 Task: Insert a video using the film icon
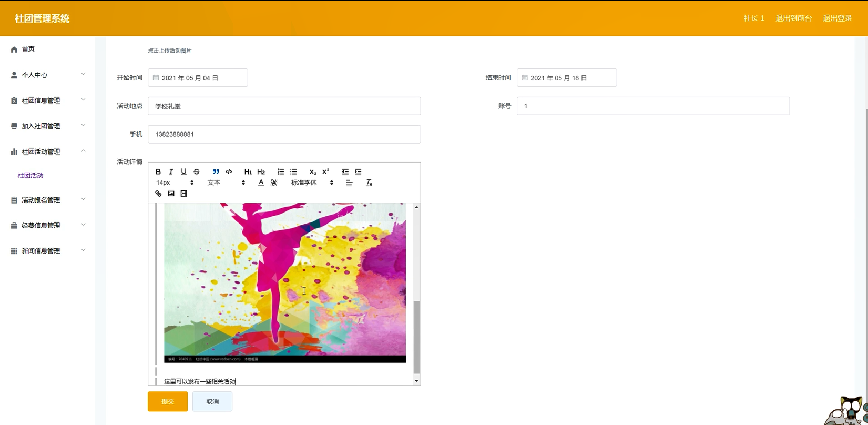(183, 194)
